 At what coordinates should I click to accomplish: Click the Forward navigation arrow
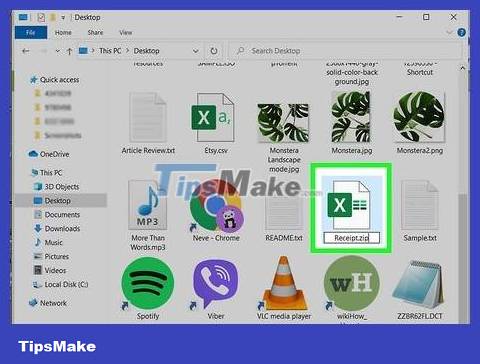coord(43,51)
